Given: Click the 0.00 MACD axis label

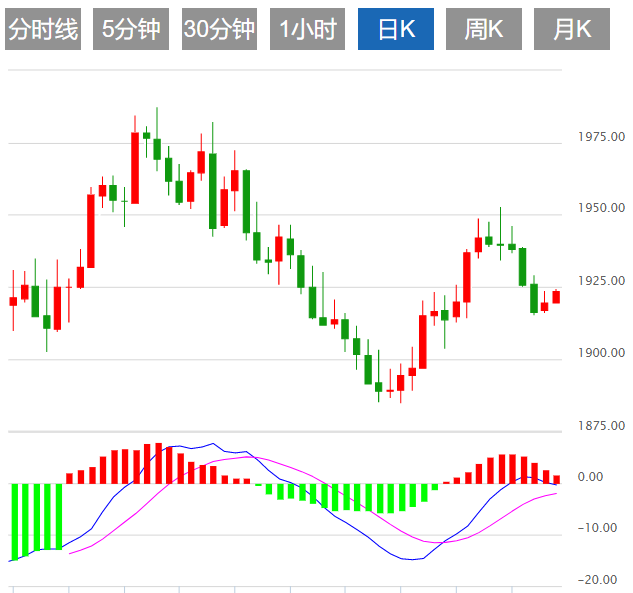Looking at the screenshot, I should 590,477.
